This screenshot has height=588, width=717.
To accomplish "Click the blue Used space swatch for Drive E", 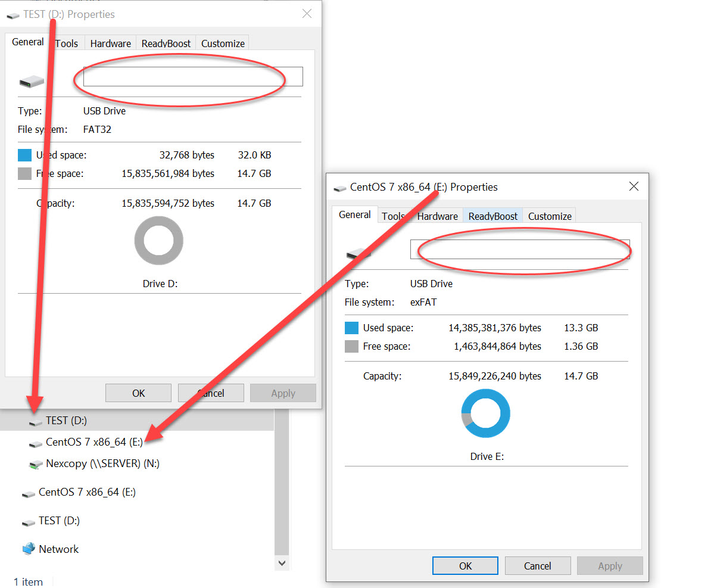I will tap(351, 328).
